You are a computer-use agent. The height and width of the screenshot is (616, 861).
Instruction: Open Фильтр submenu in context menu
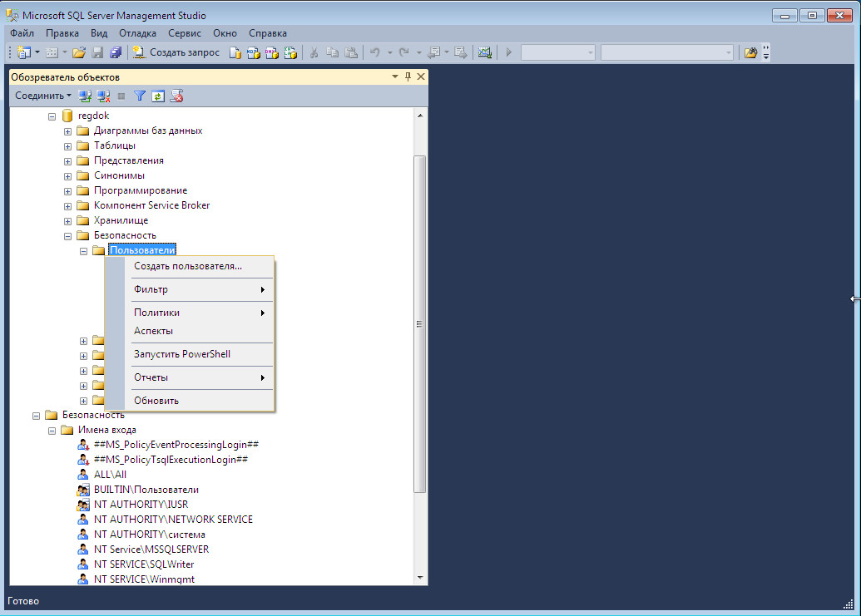(x=190, y=289)
